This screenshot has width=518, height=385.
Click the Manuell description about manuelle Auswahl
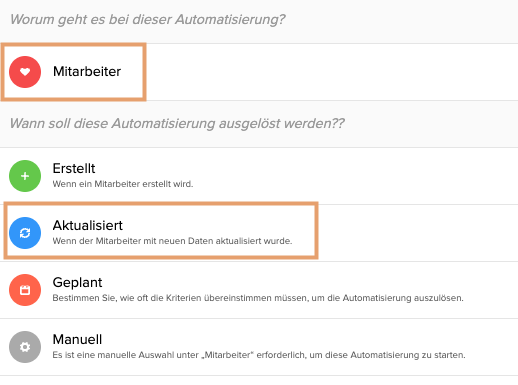pyautogui.click(x=259, y=355)
